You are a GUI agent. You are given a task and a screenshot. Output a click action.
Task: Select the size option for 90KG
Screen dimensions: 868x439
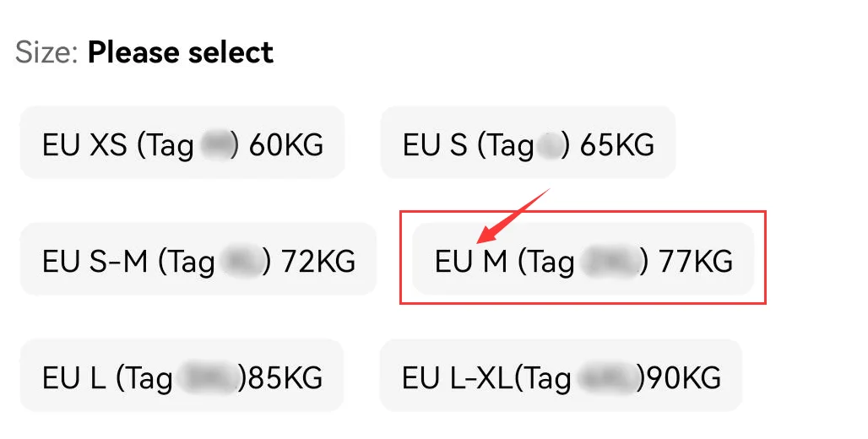click(x=561, y=377)
